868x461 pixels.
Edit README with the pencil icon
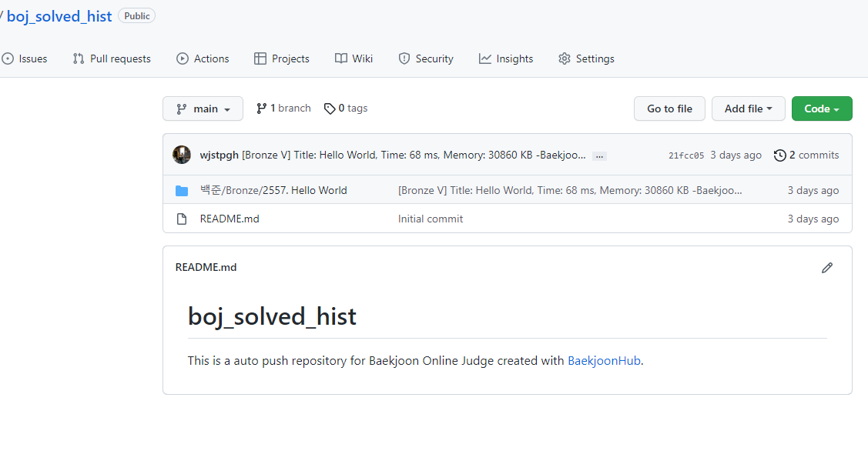click(827, 268)
